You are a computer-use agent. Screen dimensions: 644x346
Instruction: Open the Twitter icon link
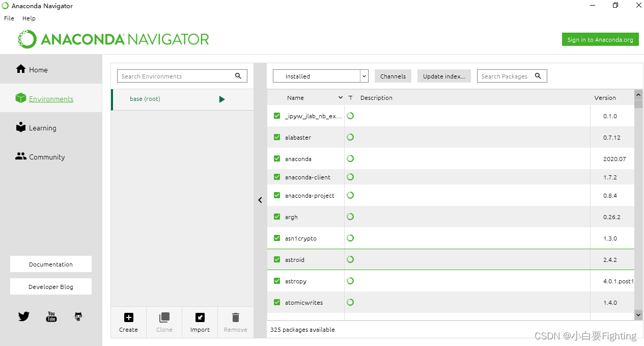point(24,316)
